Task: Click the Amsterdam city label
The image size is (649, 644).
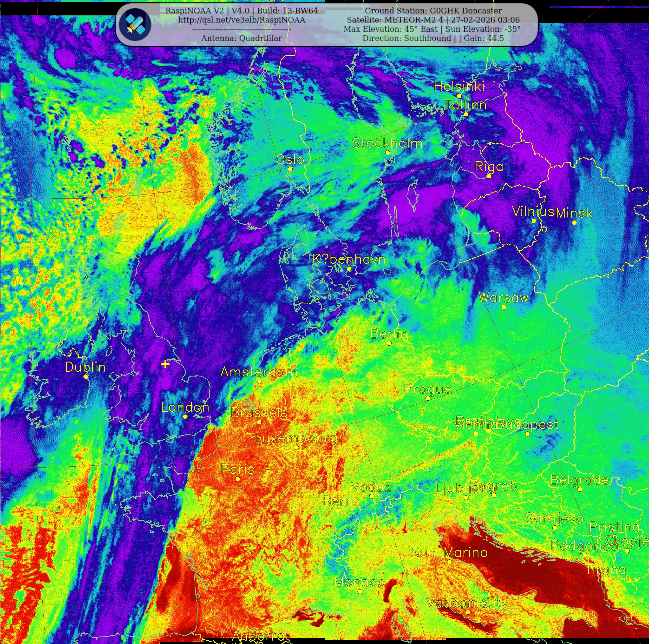Action: point(259,372)
